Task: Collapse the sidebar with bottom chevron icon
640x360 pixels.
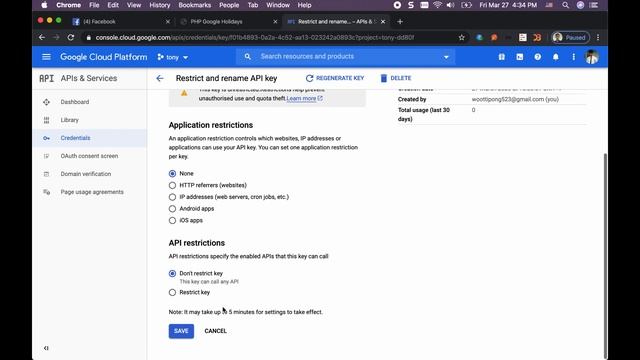Action: click(x=46, y=348)
